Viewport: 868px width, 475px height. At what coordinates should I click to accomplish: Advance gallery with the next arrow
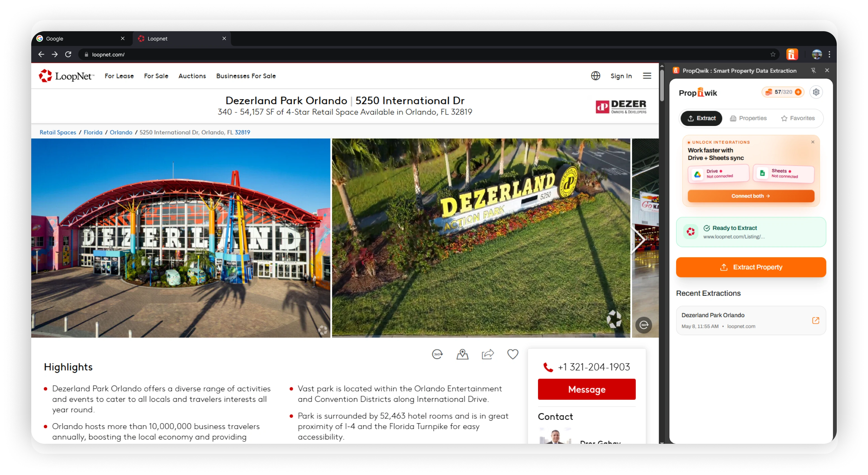click(638, 240)
